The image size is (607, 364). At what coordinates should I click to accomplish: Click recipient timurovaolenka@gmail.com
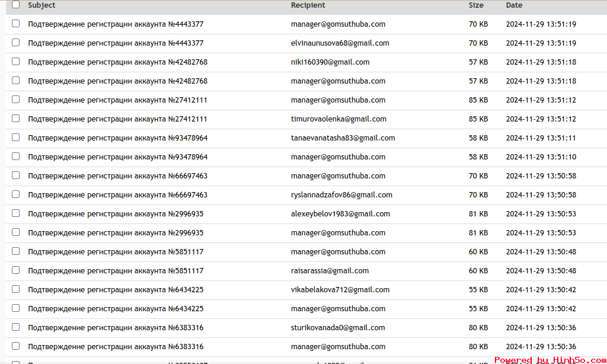click(x=338, y=119)
